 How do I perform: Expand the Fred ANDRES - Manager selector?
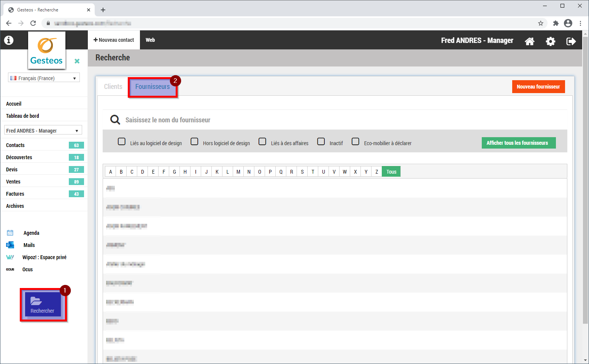(43, 130)
